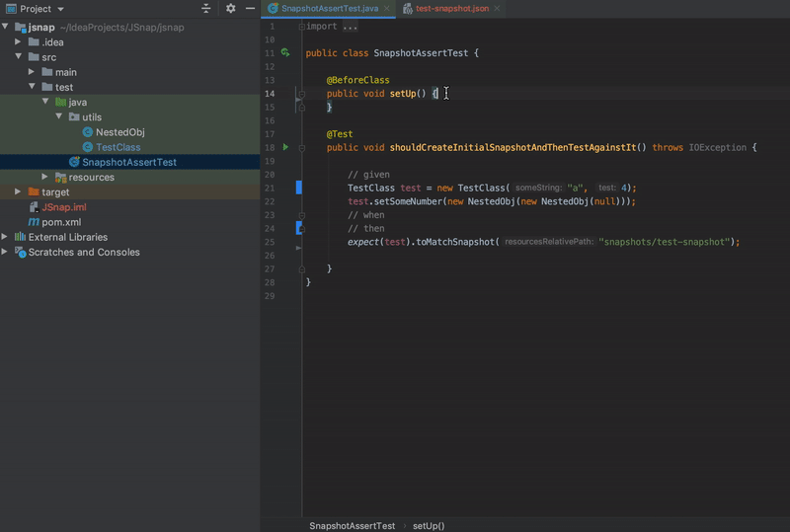Viewport: 790px width, 532px height.
Task: Click the "snapshots/test-snapshot" string
Action: point(664,242)
